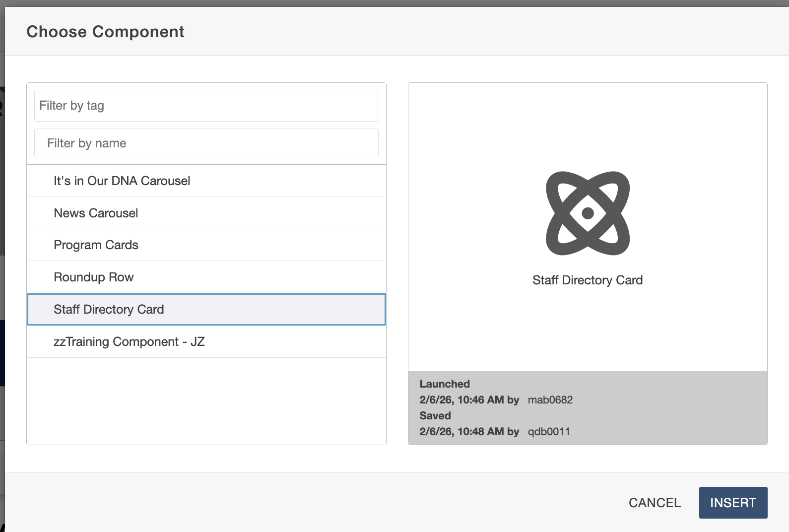Click the username qdb0011
The image size is (789, 532).
tap(549, 432)
